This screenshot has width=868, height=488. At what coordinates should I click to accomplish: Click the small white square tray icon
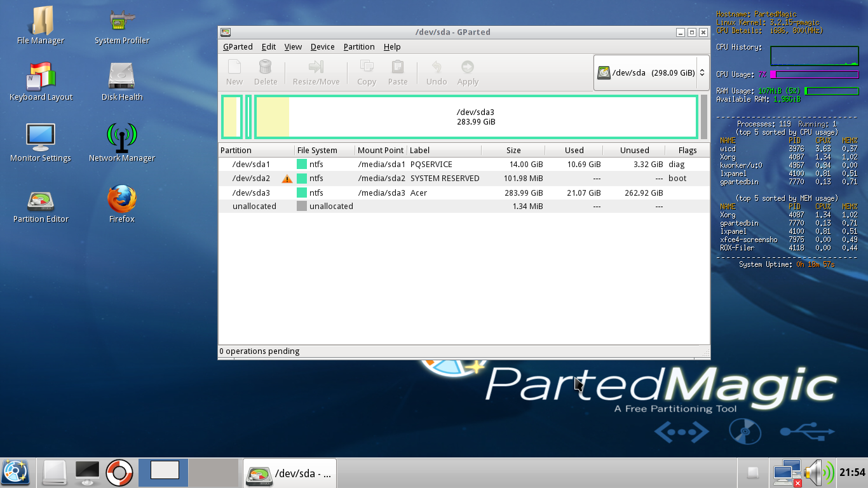(753, 472)
